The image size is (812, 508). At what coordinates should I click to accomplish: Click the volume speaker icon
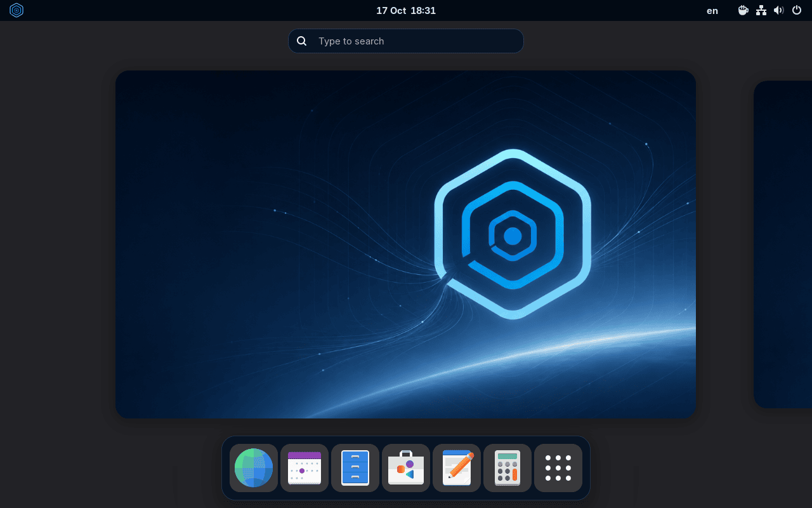coord(779,10)
